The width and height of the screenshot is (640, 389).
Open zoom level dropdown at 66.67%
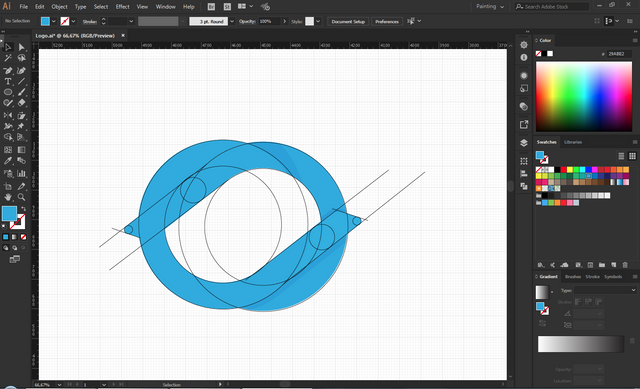click(59, 385)
